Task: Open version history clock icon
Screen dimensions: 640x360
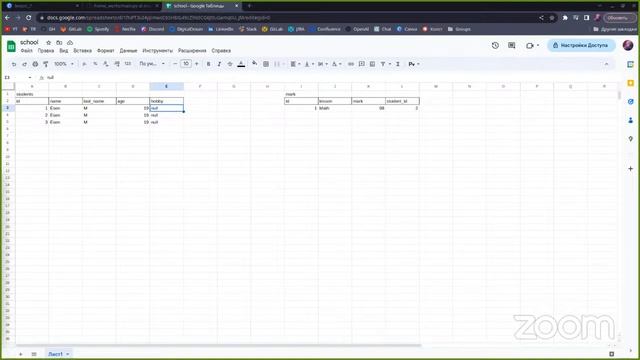Action: 495,45
